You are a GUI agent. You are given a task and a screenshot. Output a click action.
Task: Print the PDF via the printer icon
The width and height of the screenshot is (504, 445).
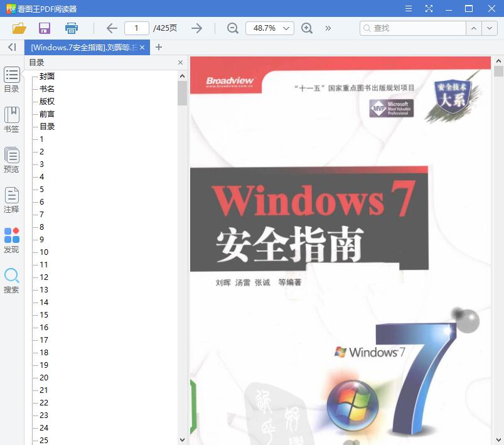point(72,28)
